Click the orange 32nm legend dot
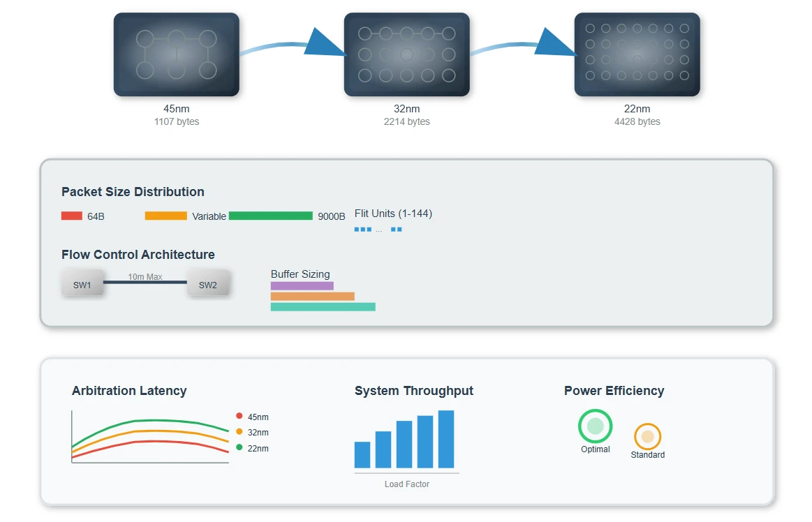 coord(239,431)
